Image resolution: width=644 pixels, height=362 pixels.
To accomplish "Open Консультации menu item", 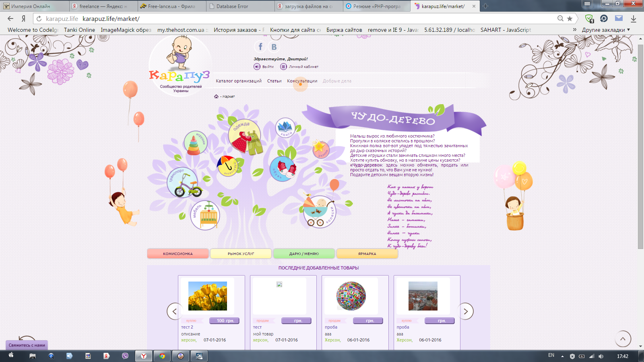I will pos(302,81).
